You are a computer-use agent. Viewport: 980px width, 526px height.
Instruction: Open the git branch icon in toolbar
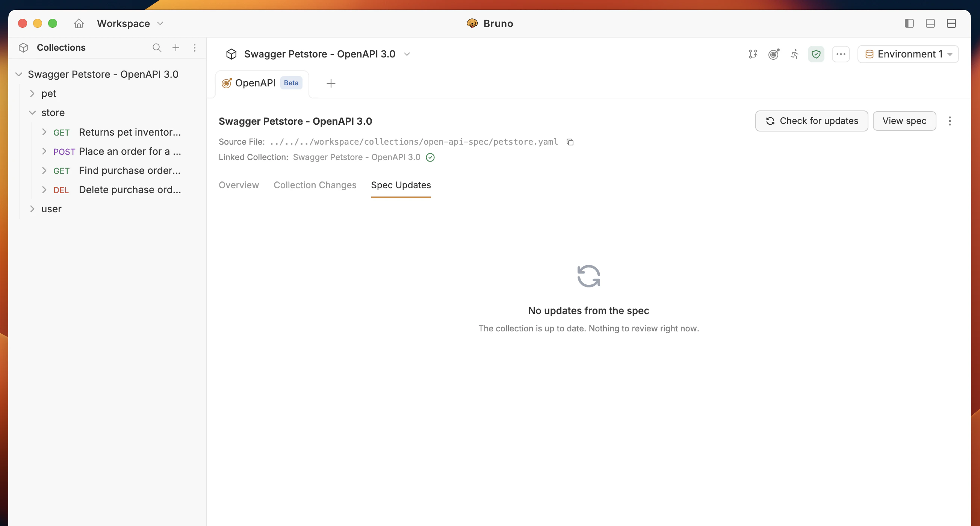click(x=753, y=54)
